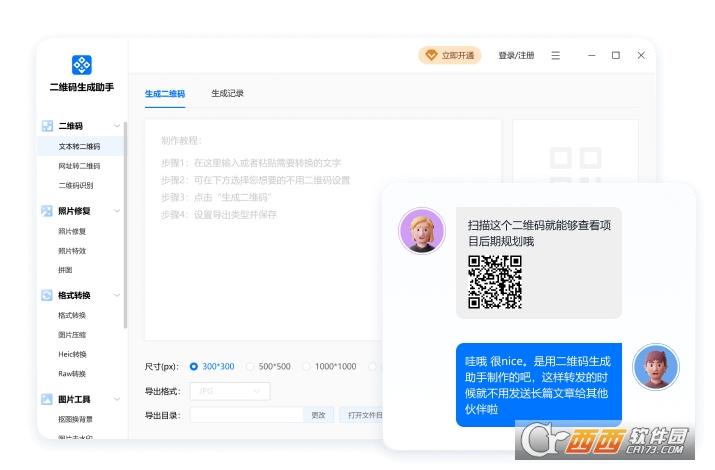The width and height of the screenshot is (715, 470).
Task: Collapse the 二维码 section chevron
Action: coord(117,126)
